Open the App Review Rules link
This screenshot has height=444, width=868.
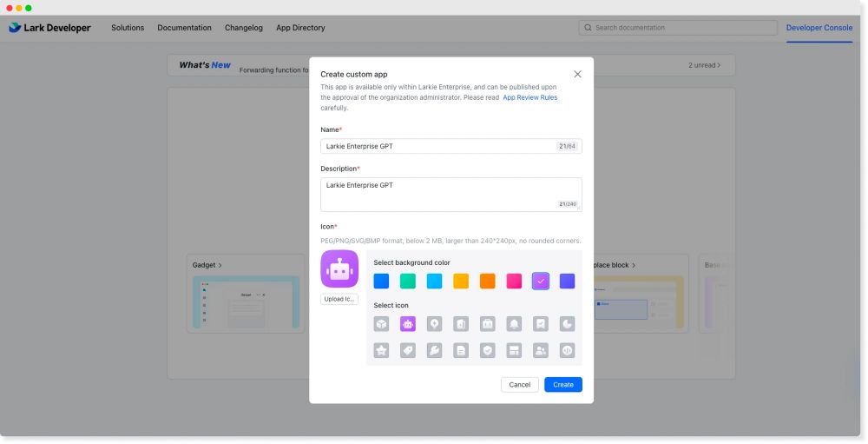pyautogui.click(x=529, y=98)
